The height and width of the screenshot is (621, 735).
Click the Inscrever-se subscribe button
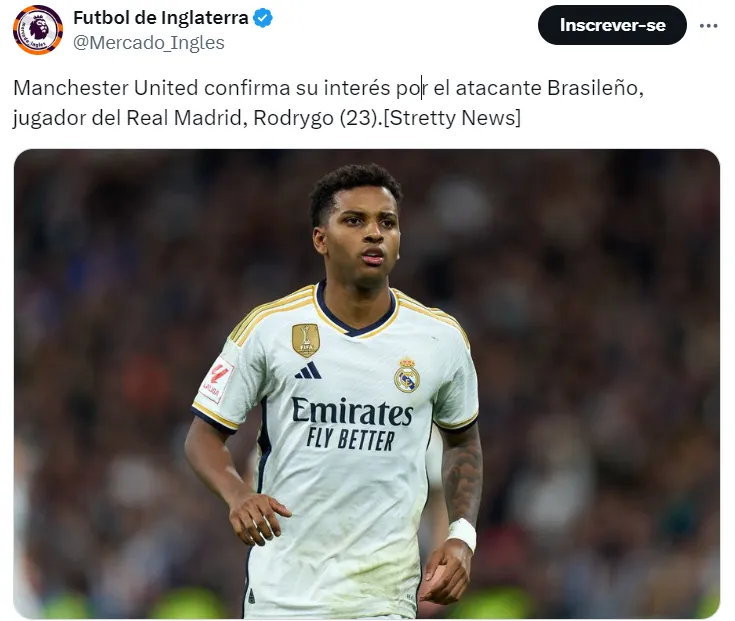tap(612, 25)
